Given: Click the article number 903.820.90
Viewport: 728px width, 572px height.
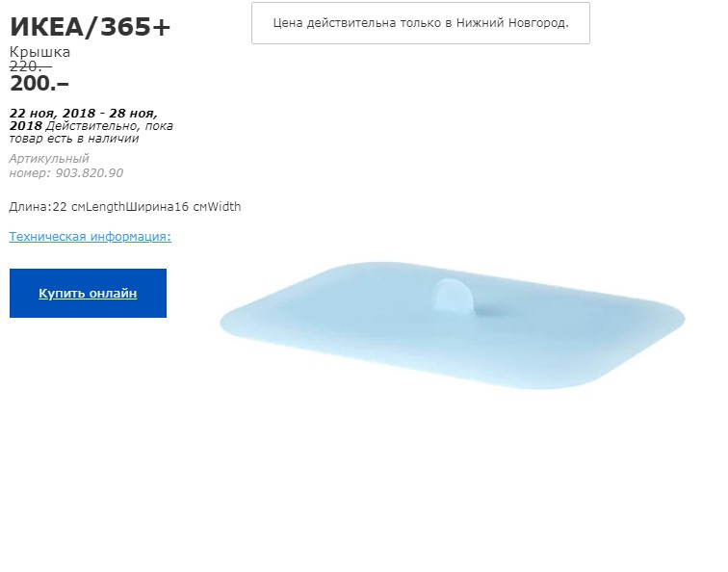Looking at the screenshot, I should pyautogui.click(x=90, y=172).
